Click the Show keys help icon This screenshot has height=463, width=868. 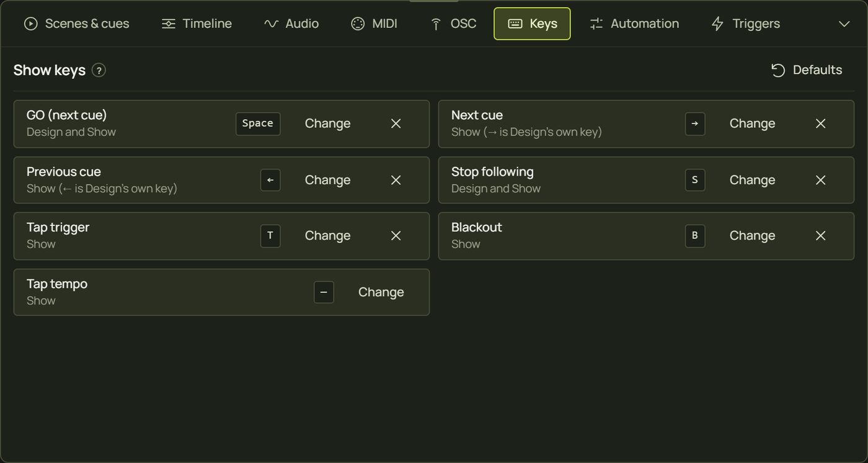click(x=99, y=70)
